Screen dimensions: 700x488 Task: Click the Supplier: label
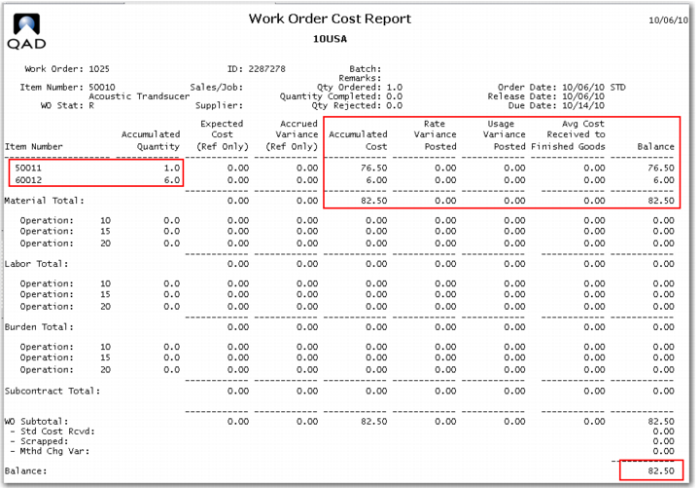click(219, 106)
